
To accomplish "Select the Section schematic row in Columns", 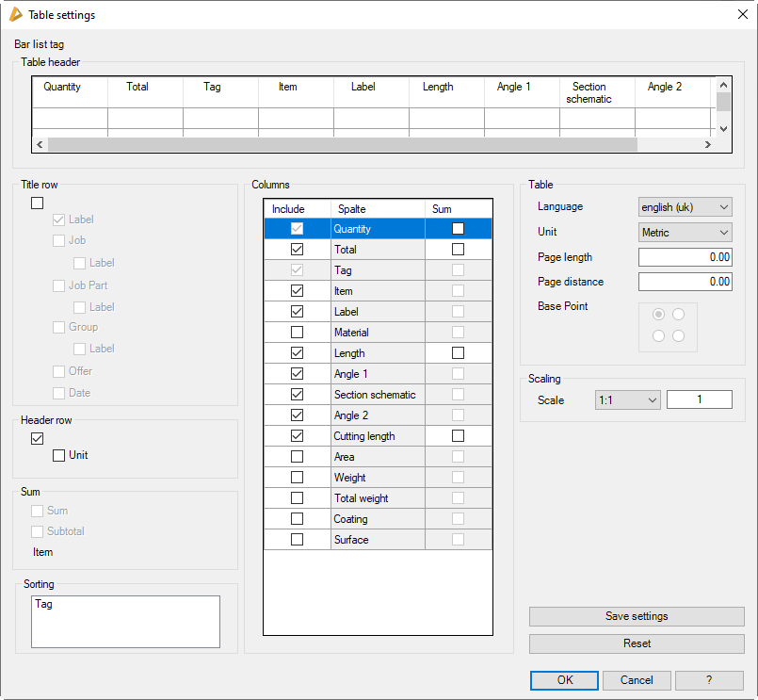I will (375, 395).
